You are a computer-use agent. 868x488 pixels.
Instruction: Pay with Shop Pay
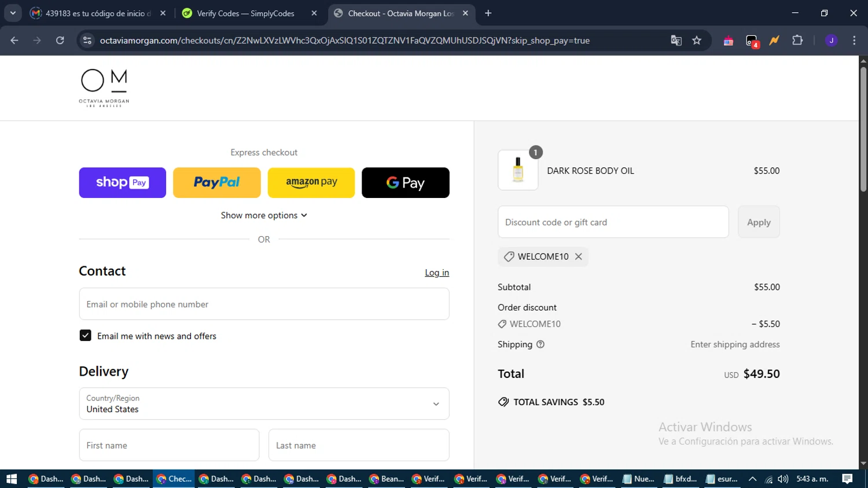123,182
